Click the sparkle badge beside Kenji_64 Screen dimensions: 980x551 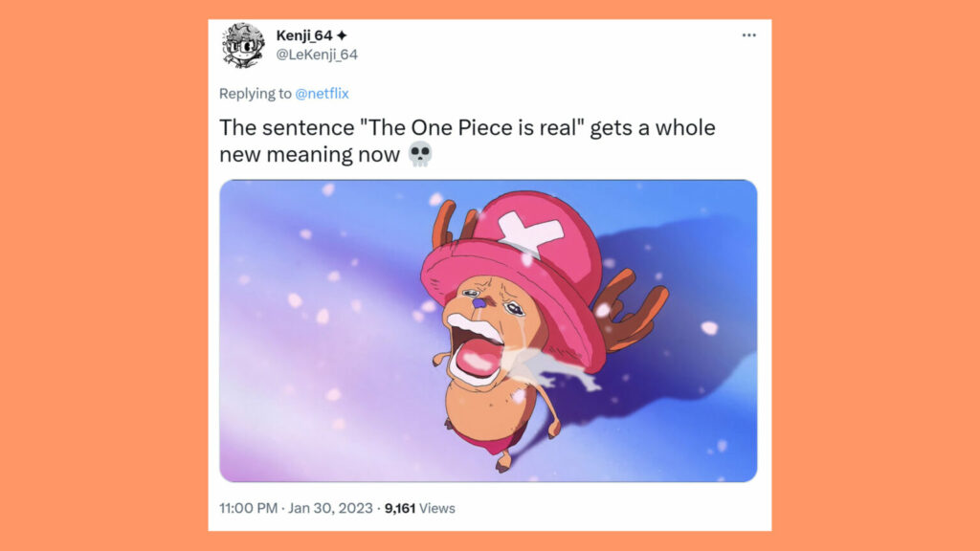click(342, 35)
